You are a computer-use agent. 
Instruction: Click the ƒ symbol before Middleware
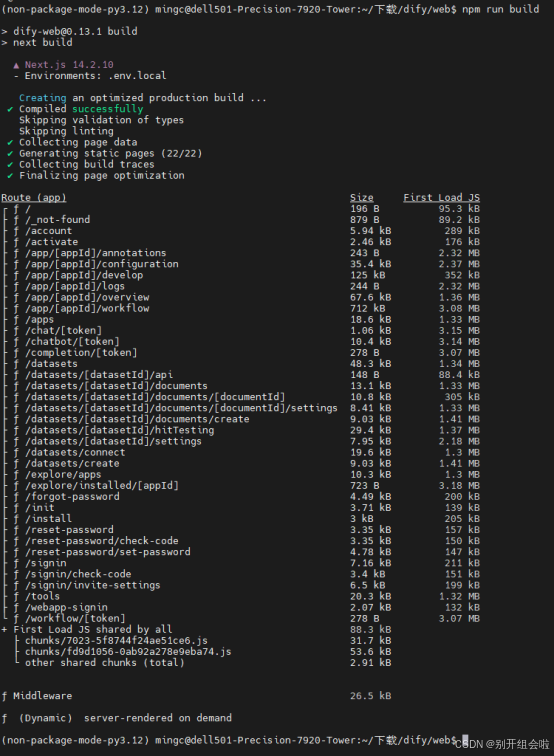4,696
